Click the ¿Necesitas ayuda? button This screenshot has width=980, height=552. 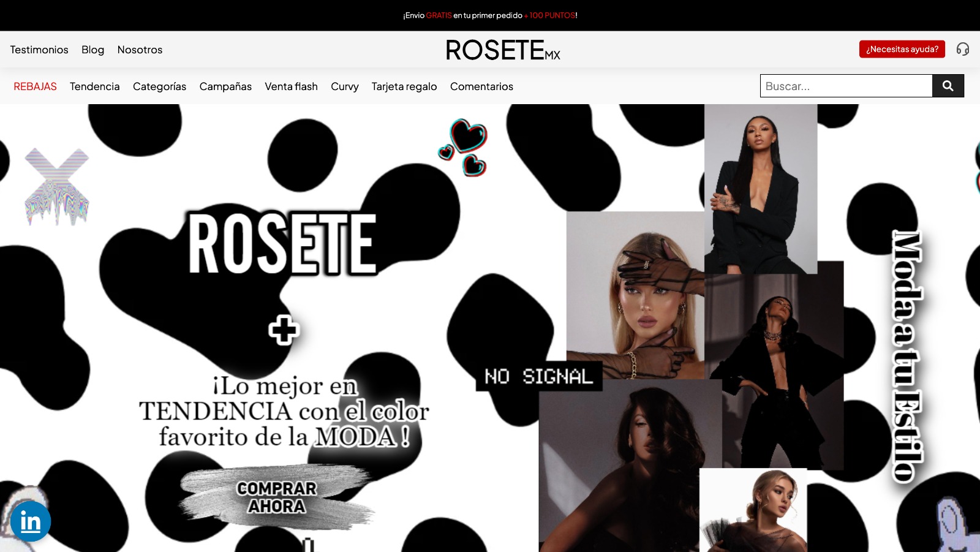(902, 49)
